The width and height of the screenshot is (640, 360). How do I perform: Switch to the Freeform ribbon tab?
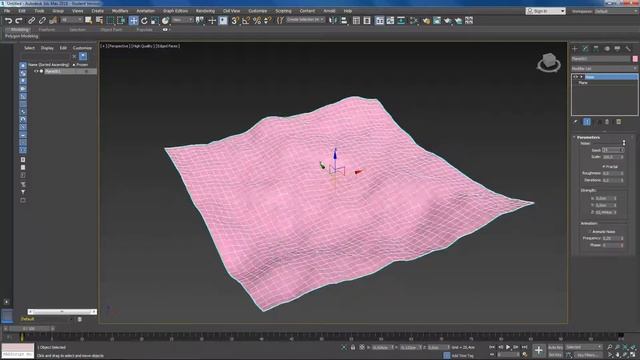[x=47, y=30]
